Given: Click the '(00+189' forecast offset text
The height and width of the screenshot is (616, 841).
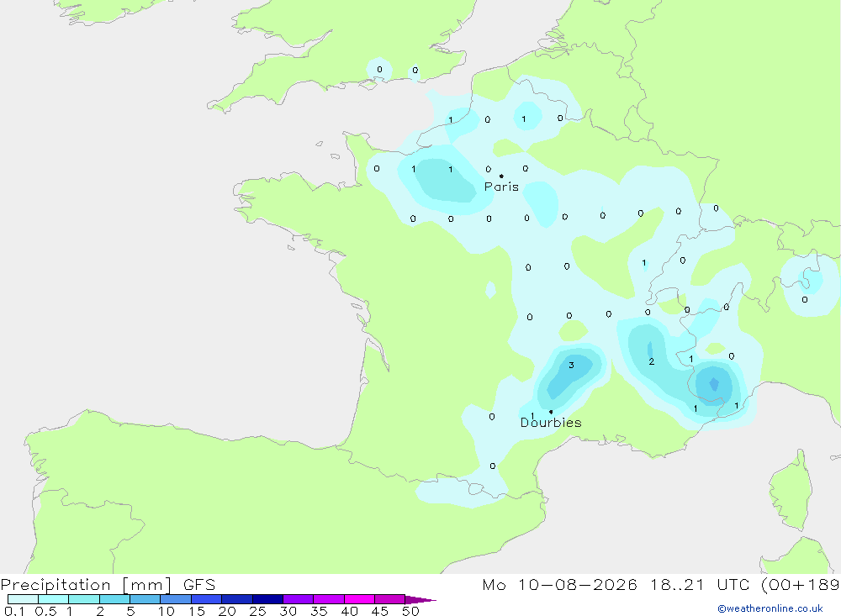Looking at the screenshot, I should pyautogui.click(x=801, y=584).
